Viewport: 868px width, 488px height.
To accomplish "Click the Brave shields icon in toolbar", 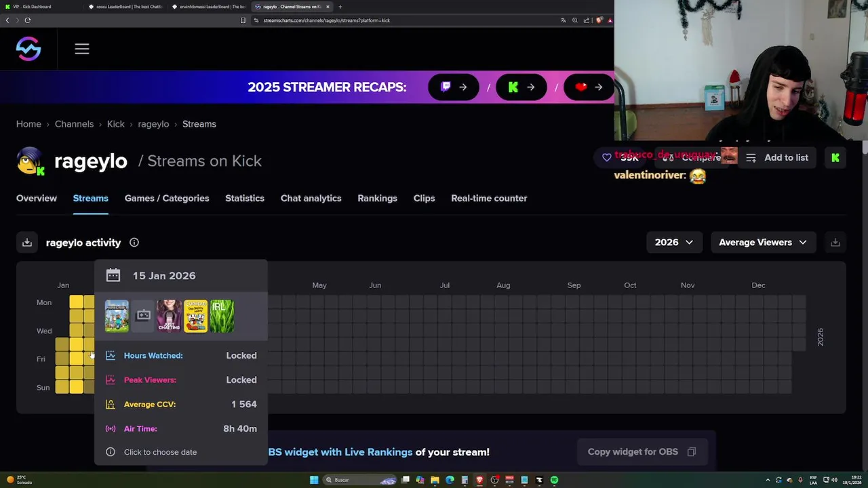I will (599, 20).
